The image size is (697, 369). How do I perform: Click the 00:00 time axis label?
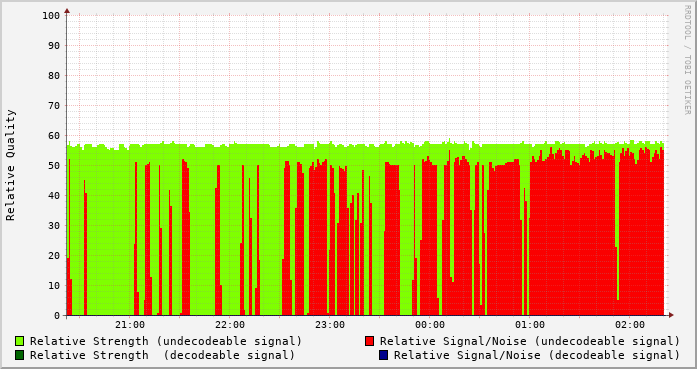pos(430,325)
